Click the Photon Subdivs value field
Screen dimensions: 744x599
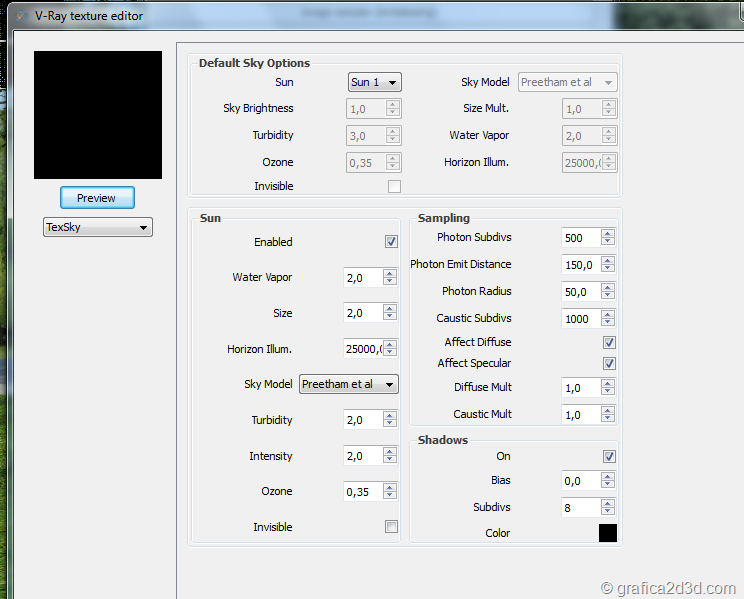pyautogui.click(x=580, y=238)
